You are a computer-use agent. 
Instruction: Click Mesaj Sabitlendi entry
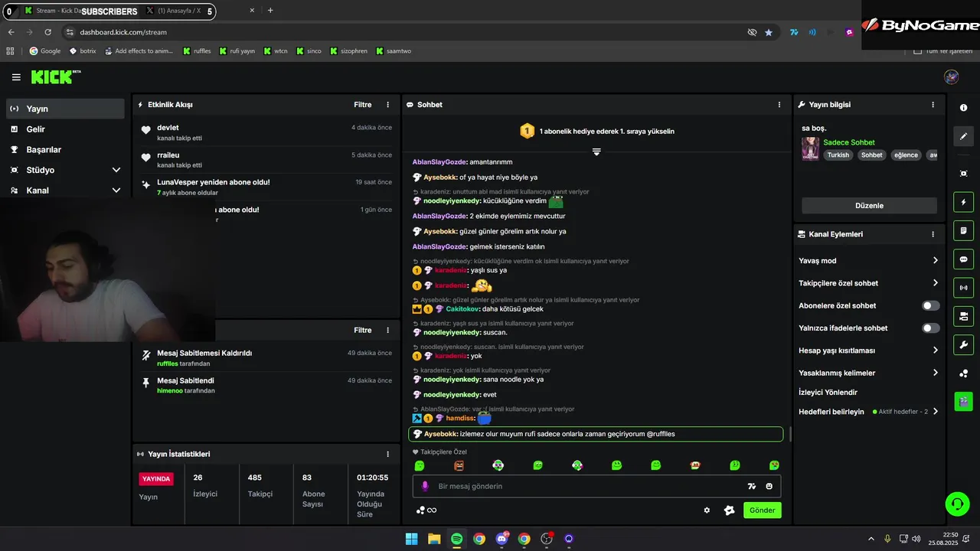pyautogui.click(x=266, y=385)
